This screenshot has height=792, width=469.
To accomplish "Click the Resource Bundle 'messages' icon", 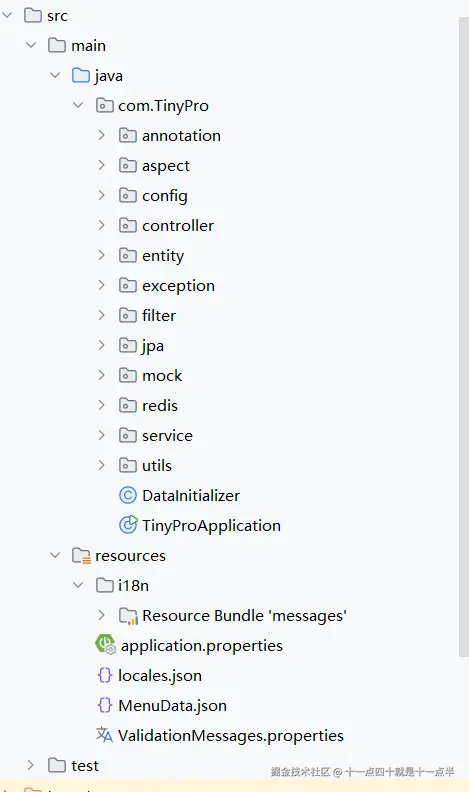I will click(x=128, y=616).
